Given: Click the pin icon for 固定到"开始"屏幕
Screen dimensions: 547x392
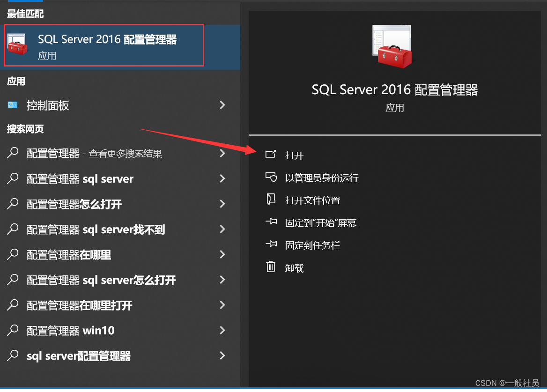Looking at the screenshot, I should pos(271,222).
